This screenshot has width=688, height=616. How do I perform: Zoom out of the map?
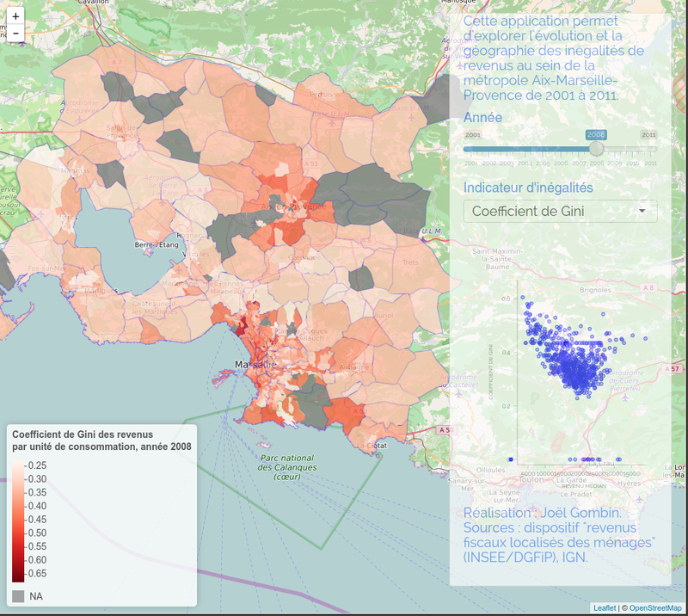tap(16, 34)
